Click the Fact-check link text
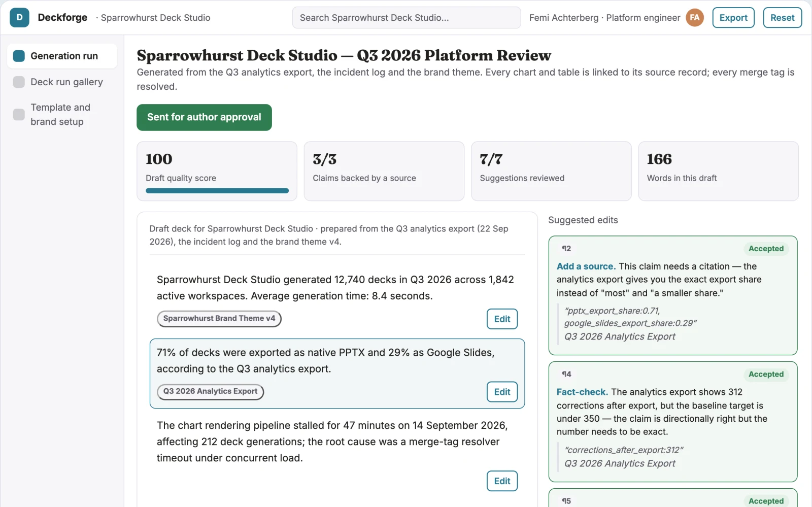The width and height of the screenshot is (812, 507). [x=582, y=392]
